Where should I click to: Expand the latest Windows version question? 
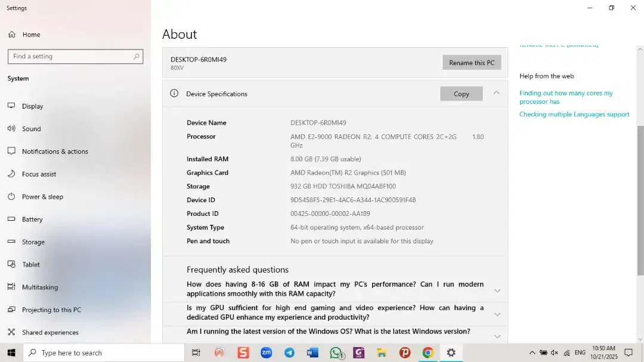pos(497,336)
